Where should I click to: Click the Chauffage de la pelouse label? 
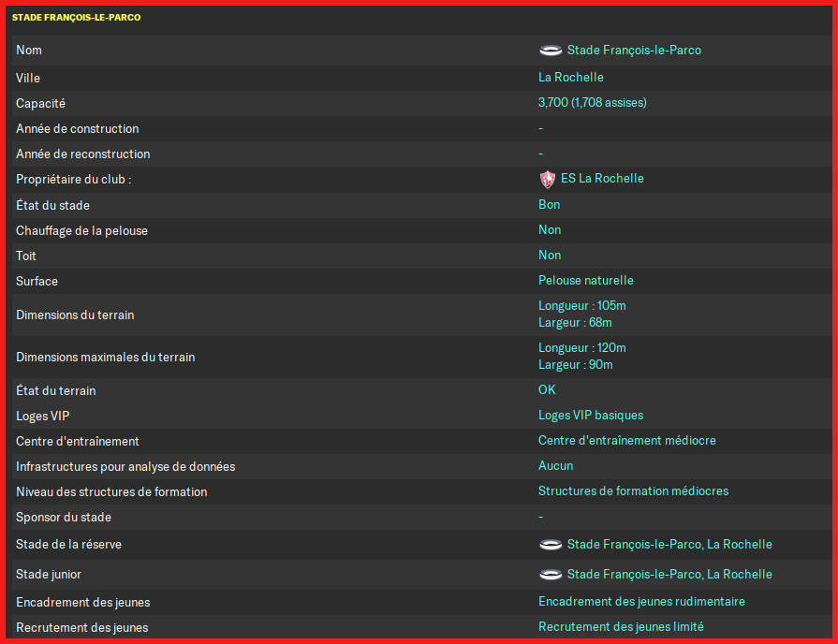81,231
